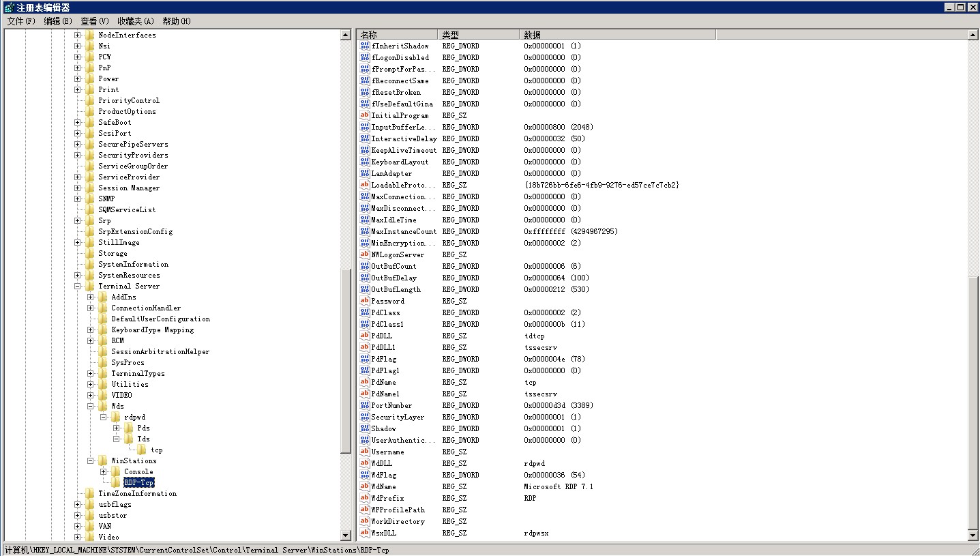Click the DWORD icon of Shadow value
Image resolution: width=980 pixels, height=556 pixels.
[x=364, y=428]
